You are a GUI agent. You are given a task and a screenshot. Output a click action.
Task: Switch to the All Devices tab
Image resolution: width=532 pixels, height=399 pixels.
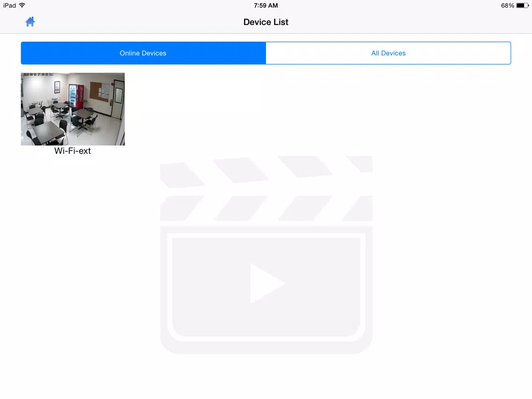[x=388, y=53]
